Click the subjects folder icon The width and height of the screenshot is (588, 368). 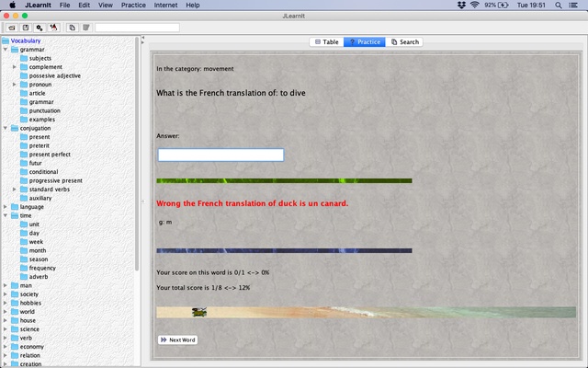(x=24, y=58)
